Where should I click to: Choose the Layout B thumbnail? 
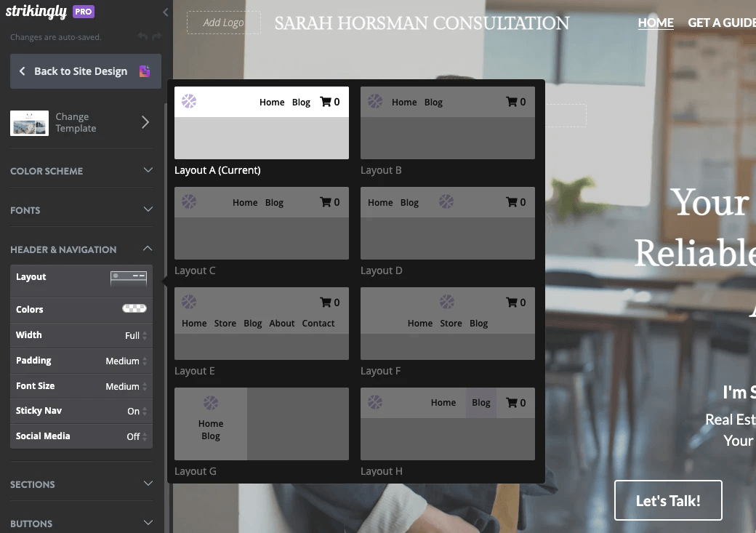pyautogui.click(x=448, y=123)
